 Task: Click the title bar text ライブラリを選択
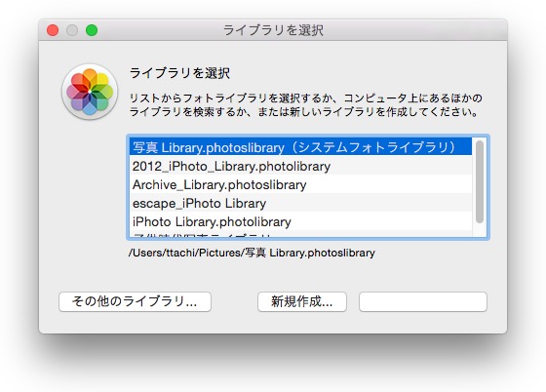coord(273,30)
